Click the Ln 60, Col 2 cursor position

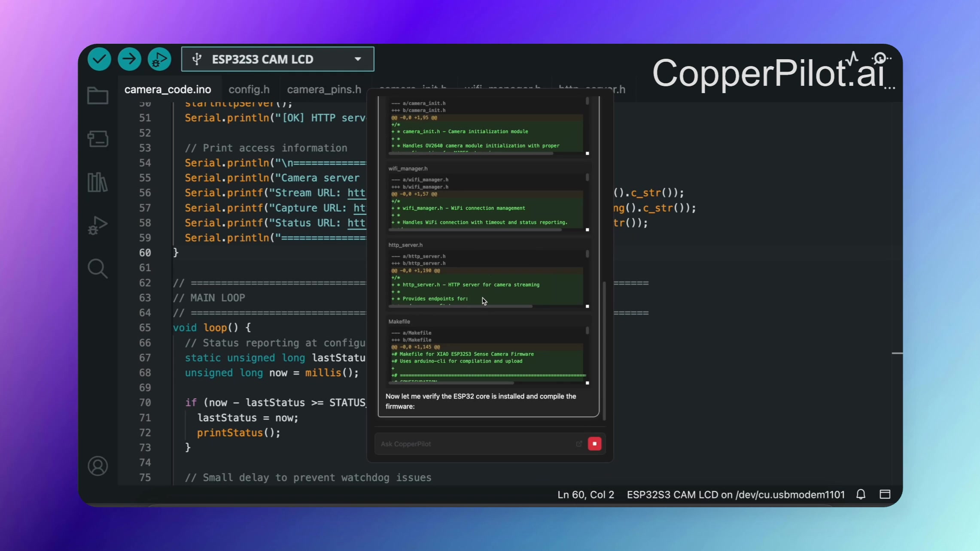[586, 495]
